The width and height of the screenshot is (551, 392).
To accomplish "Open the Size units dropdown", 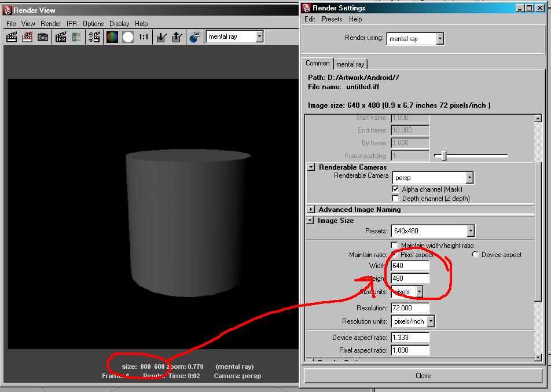I will point(407,292).
